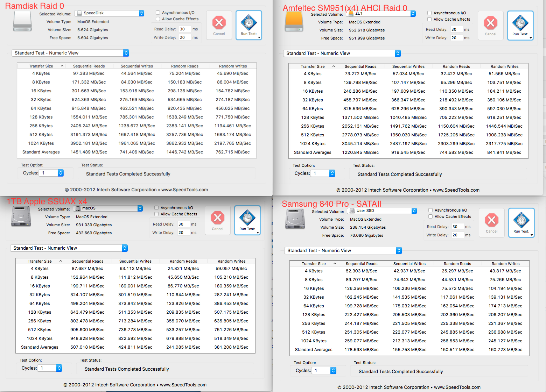Click the User SSD hard disk icon
546x392 pixels.
(x=295, y=219)
